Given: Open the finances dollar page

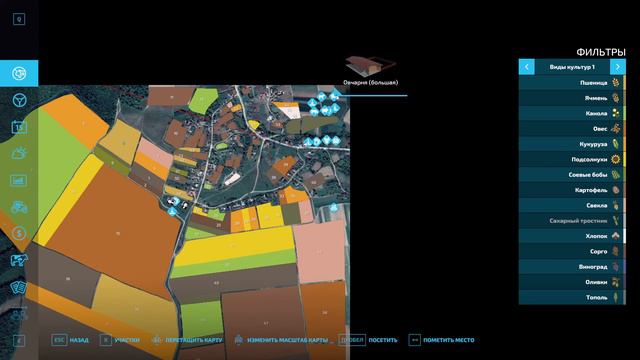Looking at the screenshot, I should pyautogui.click(x=19, y=233).
